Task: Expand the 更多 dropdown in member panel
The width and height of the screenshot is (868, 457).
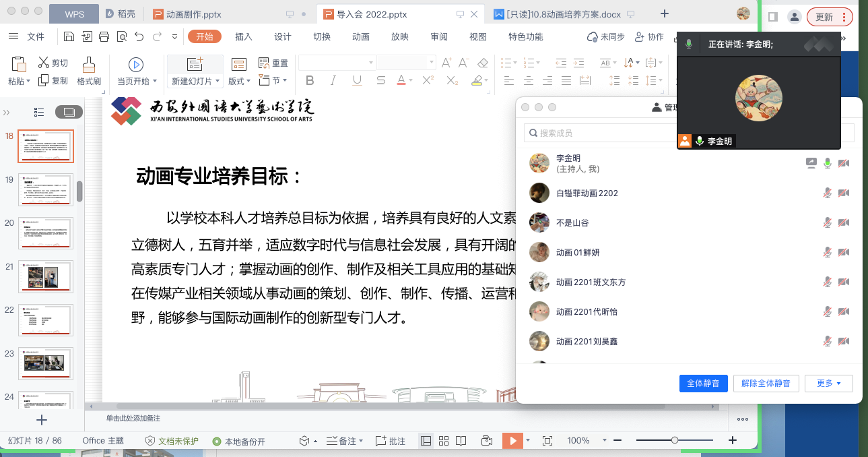Action: pos(829,384)
